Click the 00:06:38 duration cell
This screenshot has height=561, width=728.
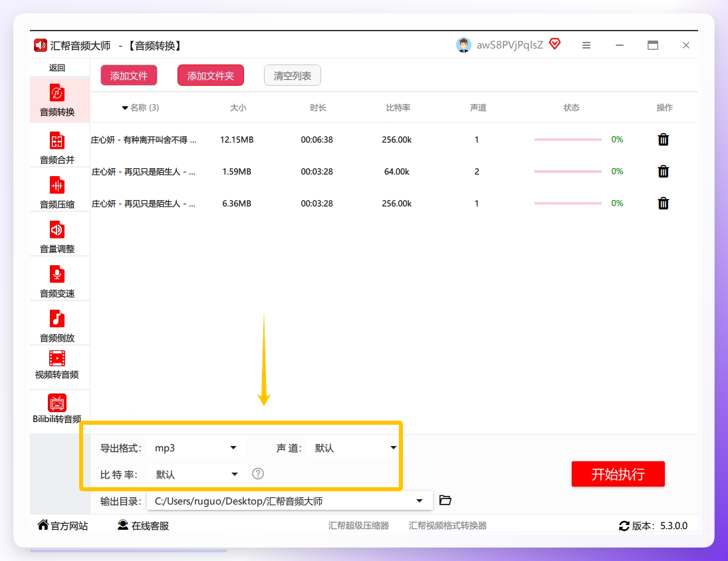[316, 140]
